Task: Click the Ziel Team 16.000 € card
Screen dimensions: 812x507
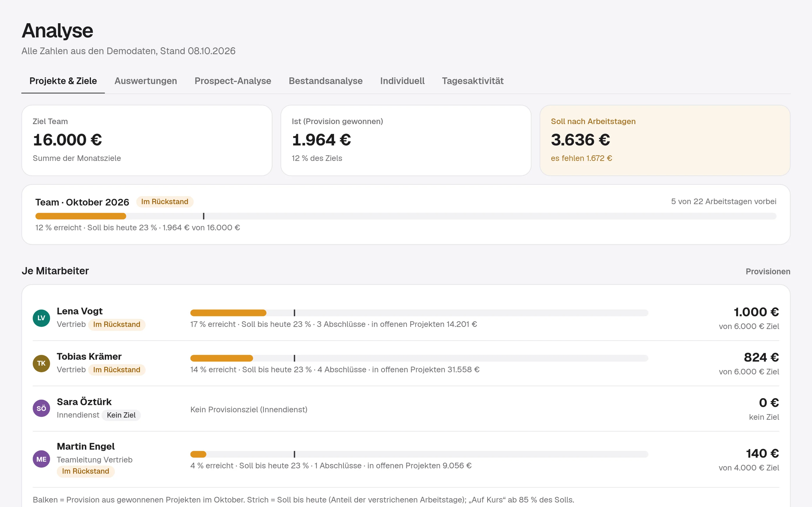Action: (x=147, y=140)
